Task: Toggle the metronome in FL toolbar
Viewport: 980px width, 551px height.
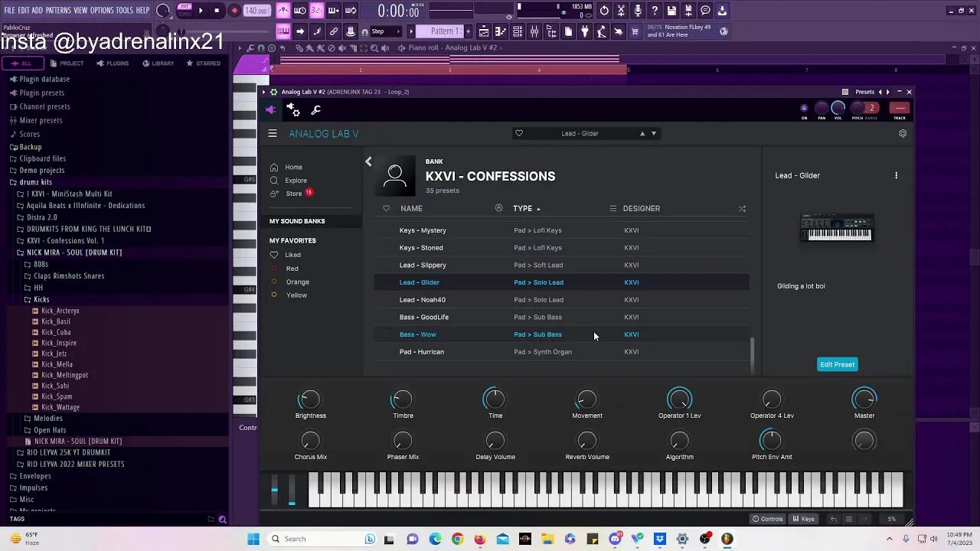Action: pyautogui.click(x=283, y=11)
